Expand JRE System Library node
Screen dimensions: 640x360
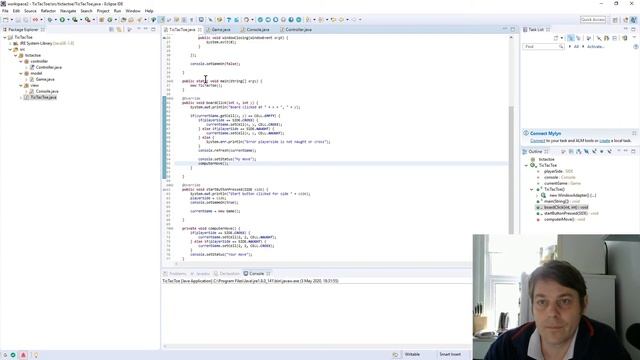point(10,43)
